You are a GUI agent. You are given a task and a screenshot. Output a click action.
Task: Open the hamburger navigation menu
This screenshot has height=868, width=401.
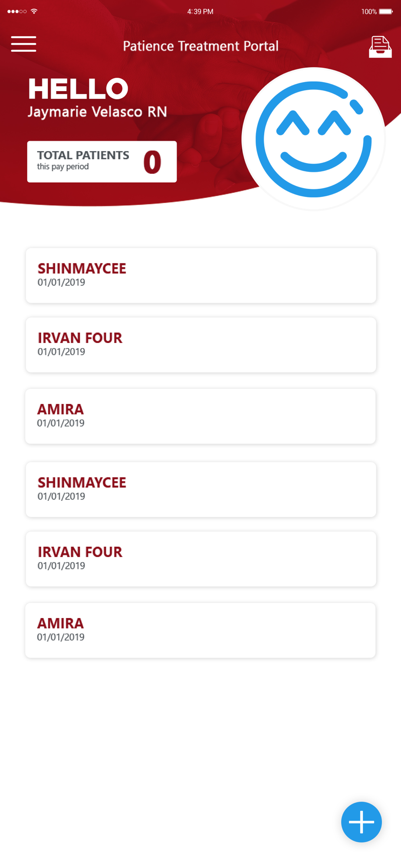pos(23,44)
